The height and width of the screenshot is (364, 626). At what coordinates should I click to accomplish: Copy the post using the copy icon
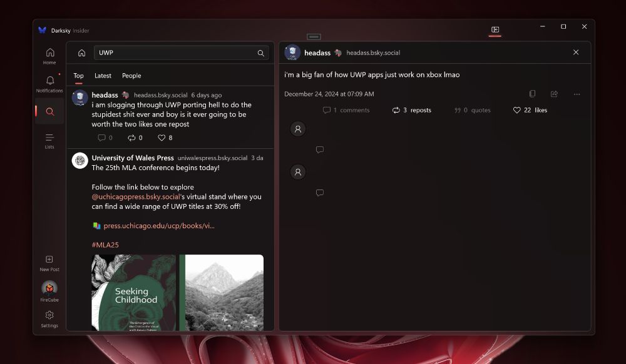[x=532, y=94]
